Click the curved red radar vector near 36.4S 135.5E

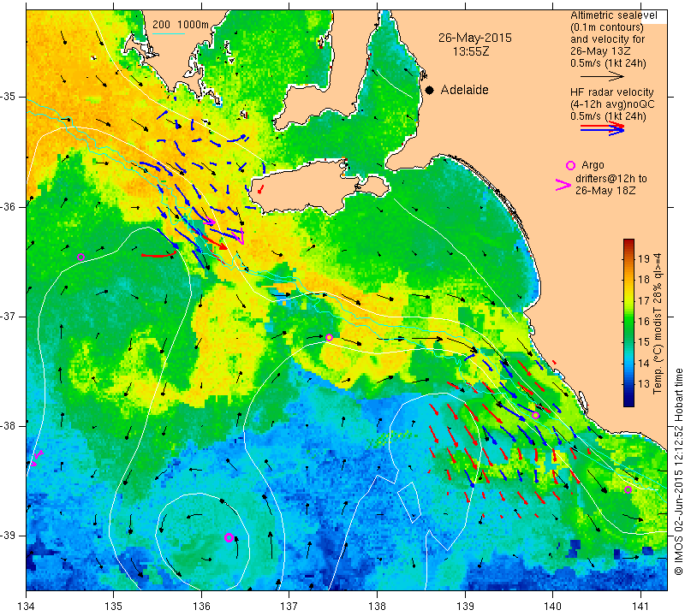[159, 254]
